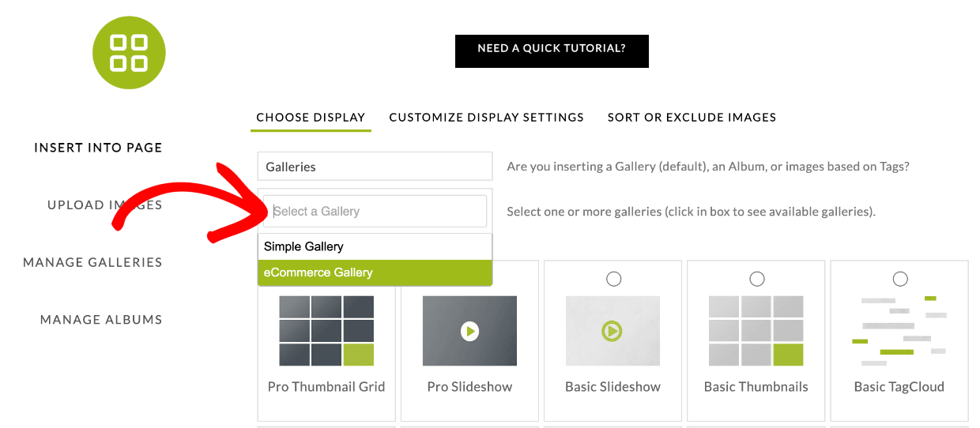
Task: Switch to Sort or Exclude Images tab
Action: click(x=692, y=118)
